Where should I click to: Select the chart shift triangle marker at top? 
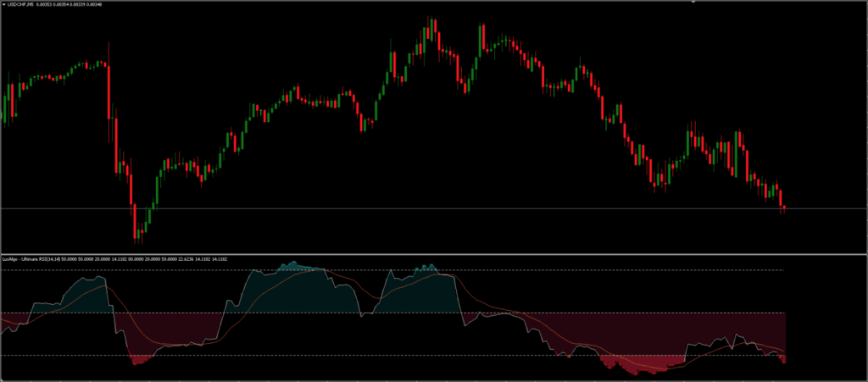[x=693, y=3]
